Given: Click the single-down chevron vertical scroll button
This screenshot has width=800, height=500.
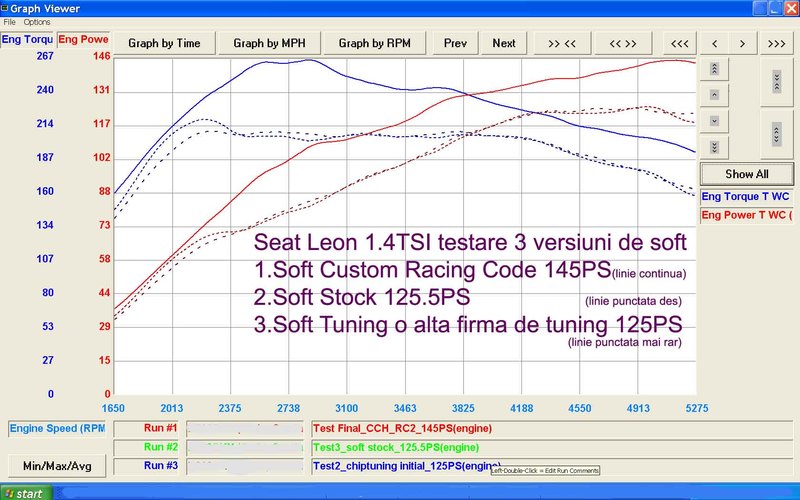Looking at the screenshot, I should 714,121.
